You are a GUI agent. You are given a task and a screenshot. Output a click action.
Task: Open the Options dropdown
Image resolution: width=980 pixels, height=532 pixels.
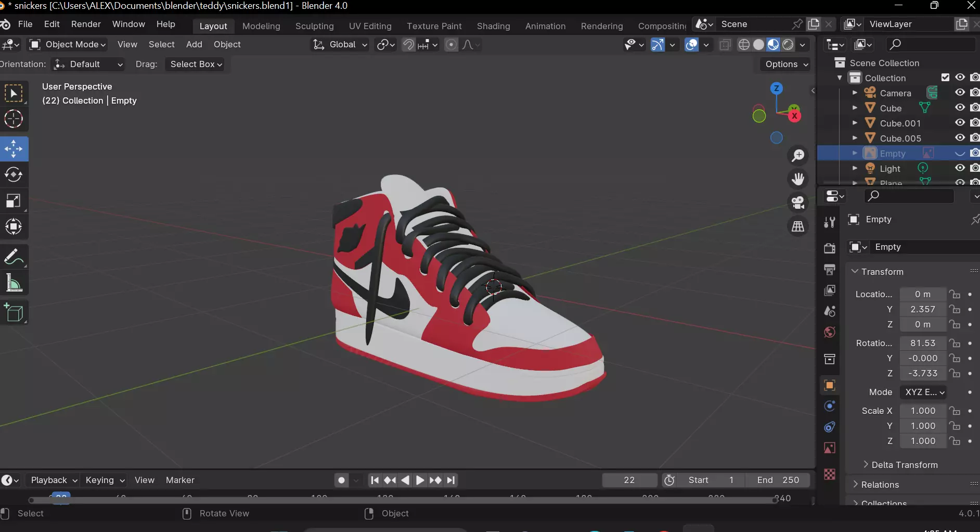[787, 65]
